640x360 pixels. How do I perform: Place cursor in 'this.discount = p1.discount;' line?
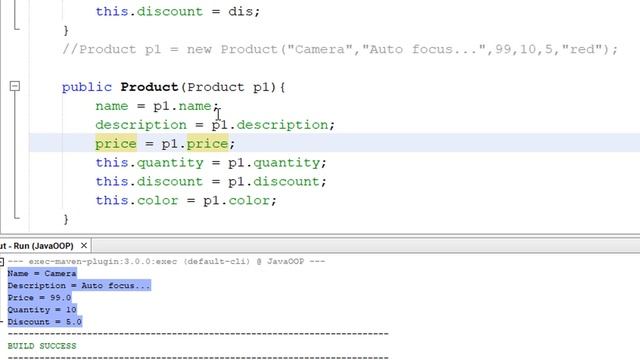(211, 181)
